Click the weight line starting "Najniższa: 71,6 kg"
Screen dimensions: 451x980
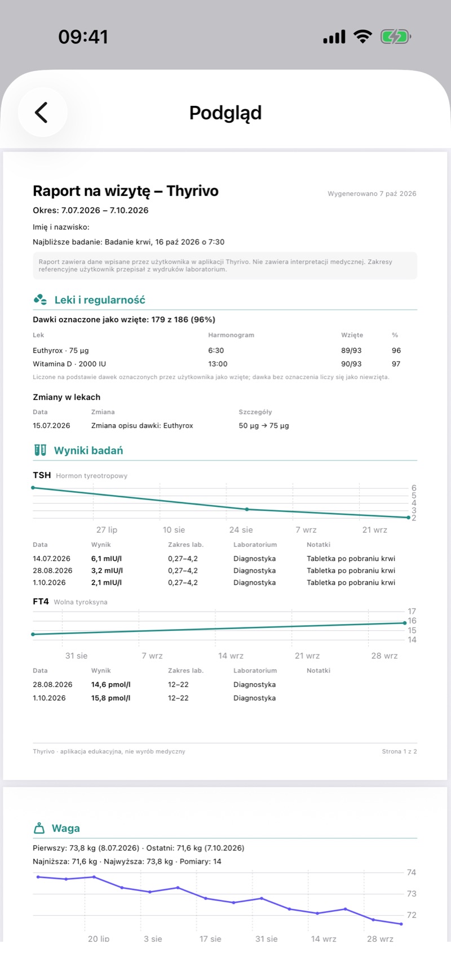pyautogui.click(x=127, y=862)
